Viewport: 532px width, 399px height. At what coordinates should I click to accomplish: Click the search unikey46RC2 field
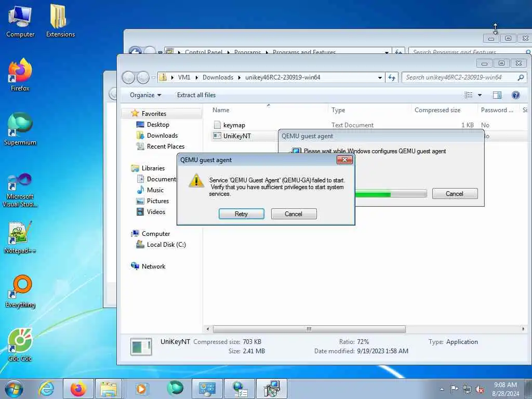point(464,77)
